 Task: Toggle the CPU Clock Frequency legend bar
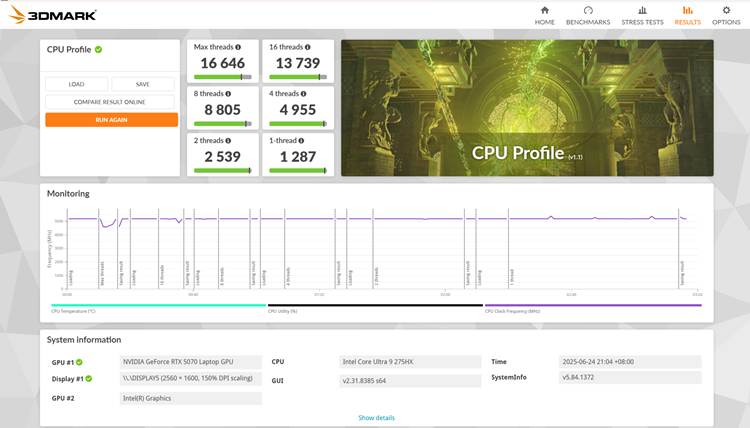coord(593,305)
